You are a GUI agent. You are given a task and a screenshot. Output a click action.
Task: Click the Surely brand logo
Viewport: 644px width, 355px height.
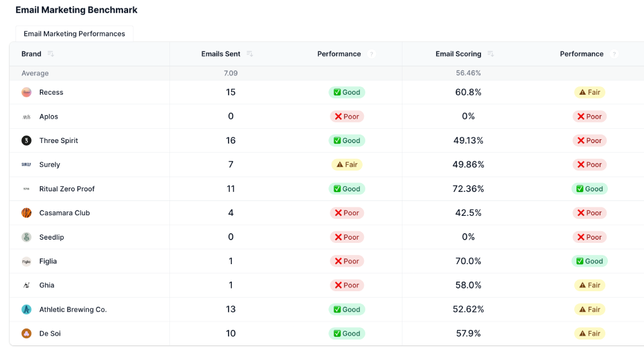coord(26,165)
